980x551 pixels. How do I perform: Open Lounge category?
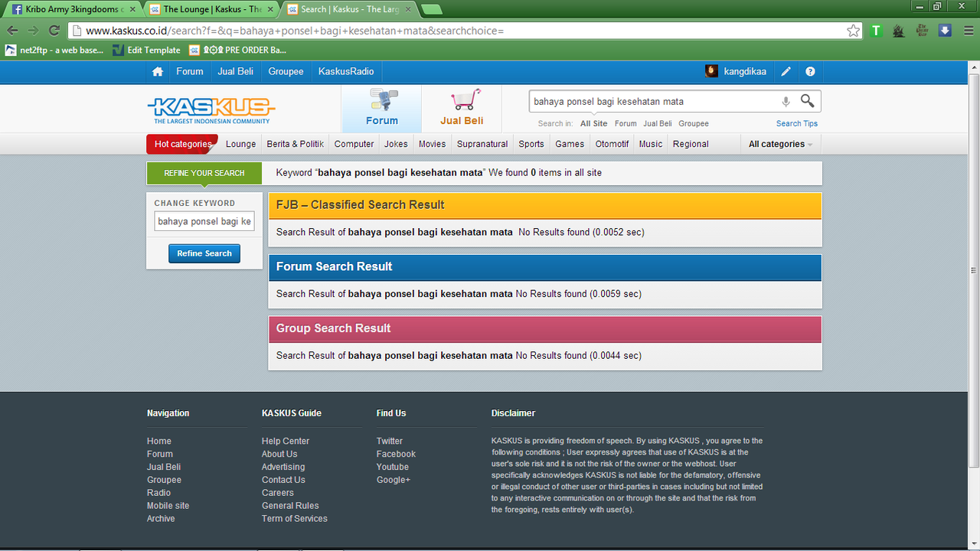pos(241,144)
